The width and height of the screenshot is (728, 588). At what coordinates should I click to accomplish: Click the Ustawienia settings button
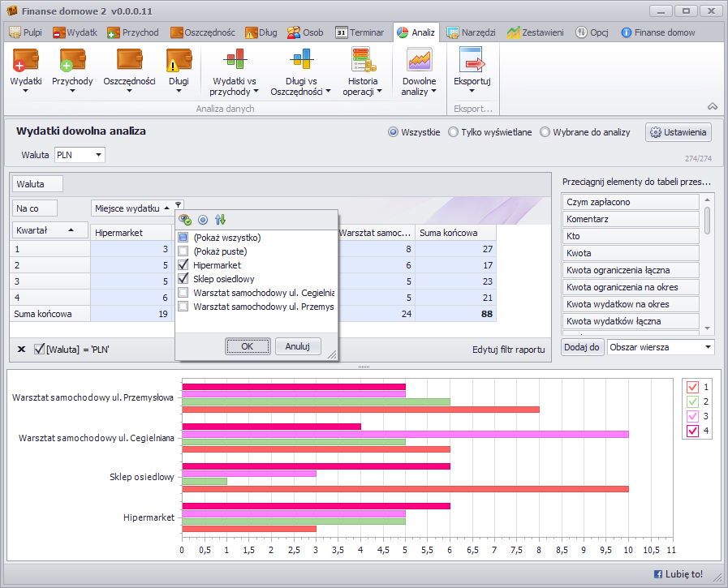pos(678,132)
